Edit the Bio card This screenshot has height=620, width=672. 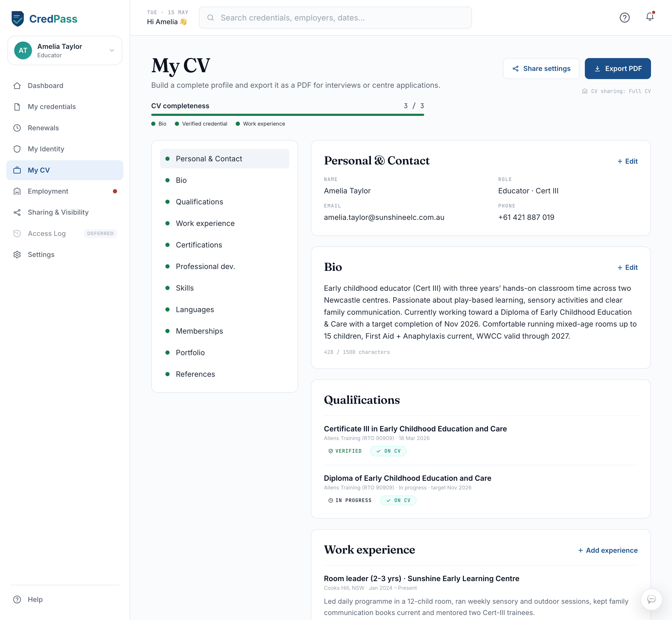tap(627, 267)
